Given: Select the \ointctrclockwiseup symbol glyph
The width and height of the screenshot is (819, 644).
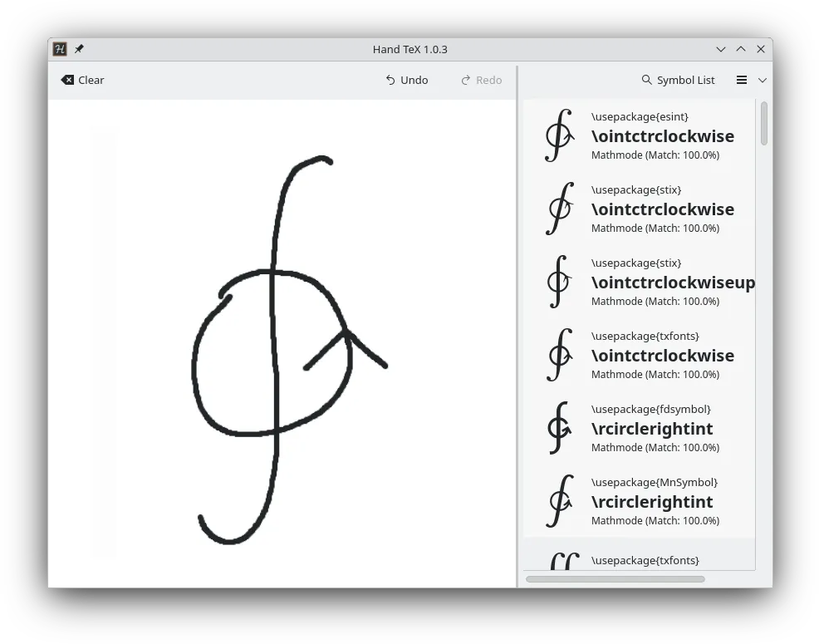Looking at the screenshot, I should tap(559, 282).
